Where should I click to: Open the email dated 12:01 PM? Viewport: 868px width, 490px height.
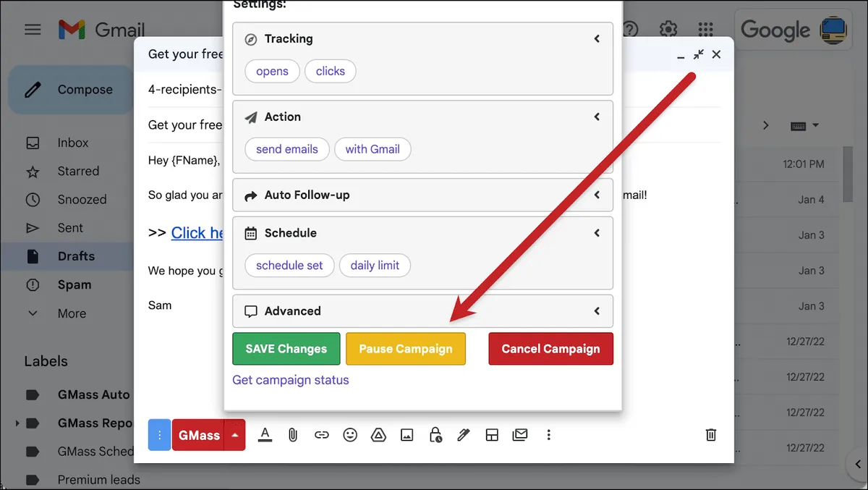804,164
